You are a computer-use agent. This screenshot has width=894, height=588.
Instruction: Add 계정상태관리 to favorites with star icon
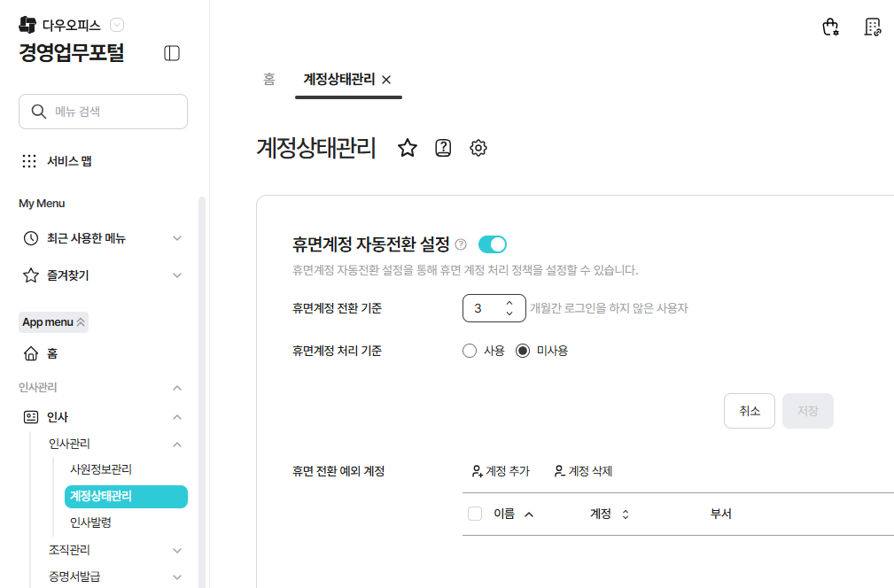(x=408, y=148)
